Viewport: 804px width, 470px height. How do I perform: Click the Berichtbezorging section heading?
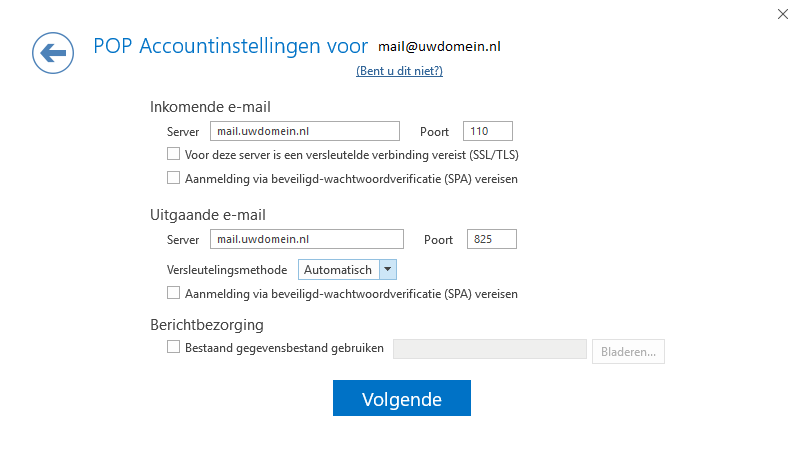coord(207,325)
